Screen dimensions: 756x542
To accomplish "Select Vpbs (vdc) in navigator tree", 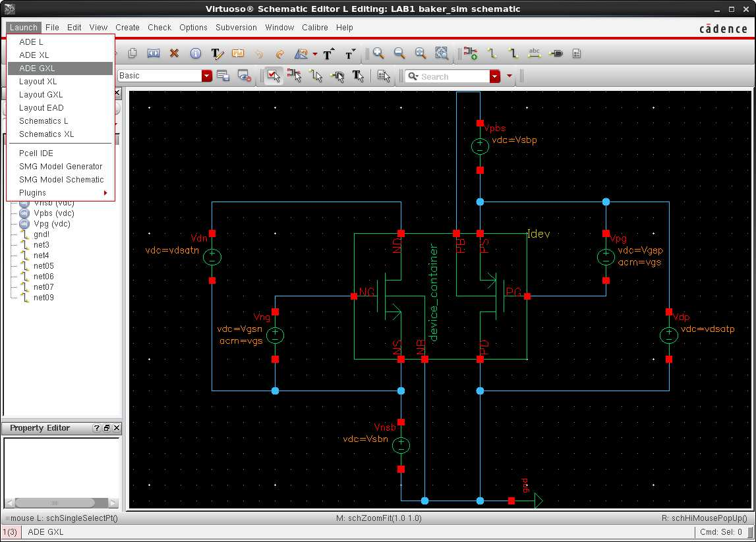I will pos(53,213).
